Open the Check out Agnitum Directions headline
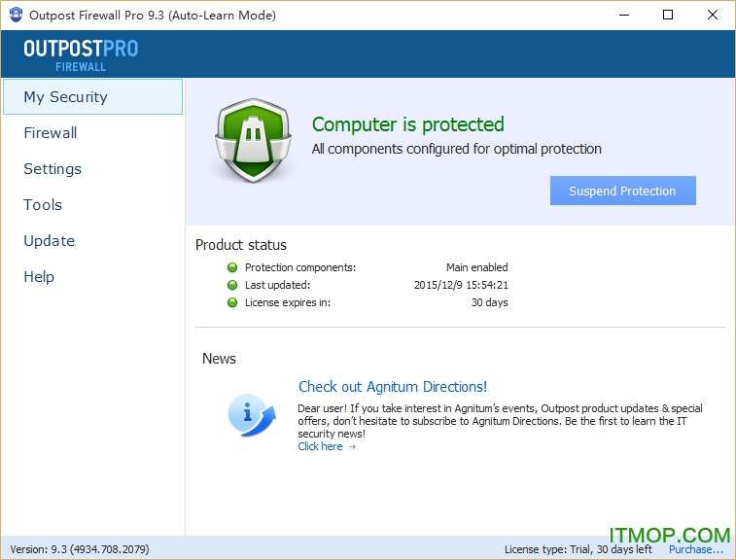This screenshot has height=560, width=736. (393, 387)
